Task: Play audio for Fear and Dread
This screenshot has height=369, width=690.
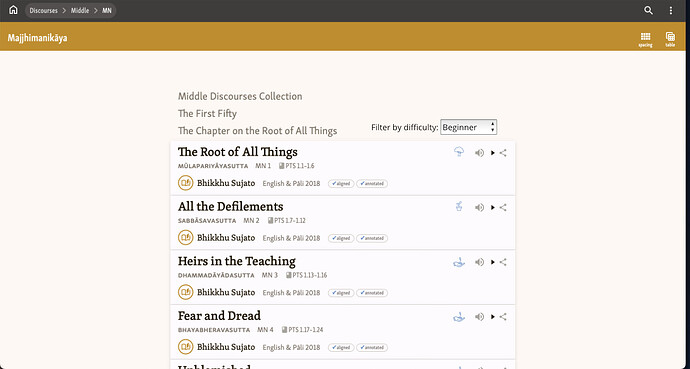Action: [x=479, y=317]
